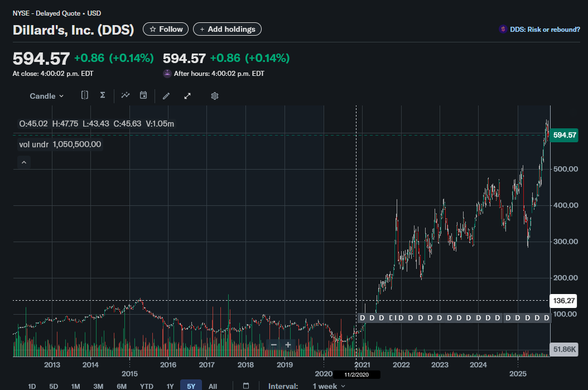588x390 pixels.
Task: Click the H:47.75 high value
Action: [x=65, y=124]
